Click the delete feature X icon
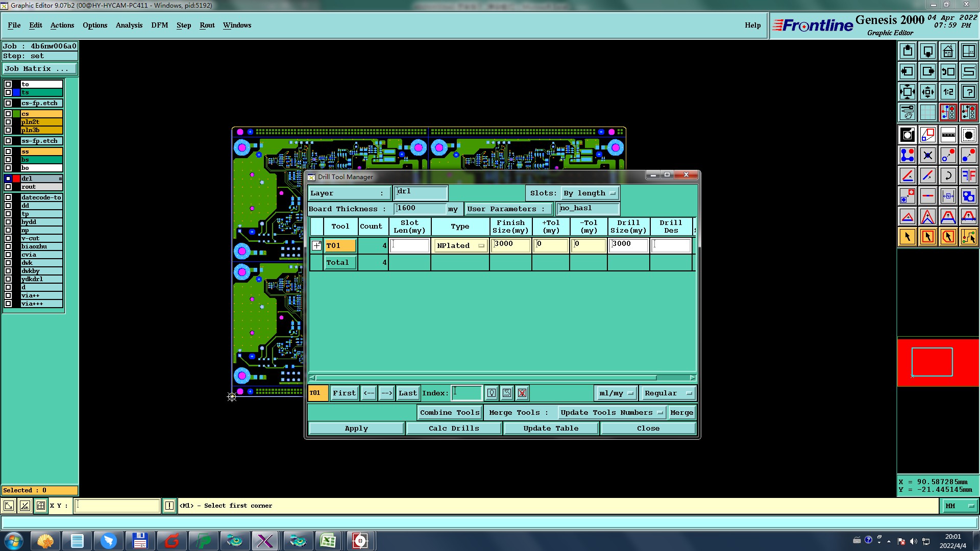Viewport: 980px width, 551px height. pyautogui.click(x=927, y=155)
